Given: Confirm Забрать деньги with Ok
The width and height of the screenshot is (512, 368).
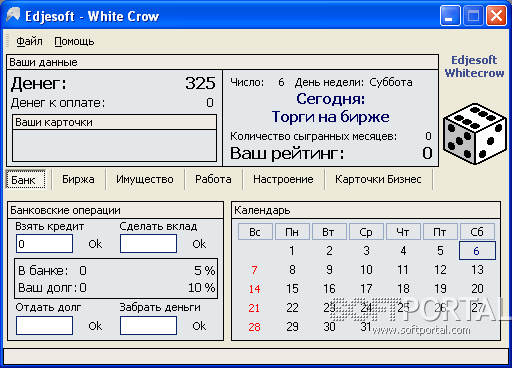Looking at the screenshot, I should tap(199, 326).
